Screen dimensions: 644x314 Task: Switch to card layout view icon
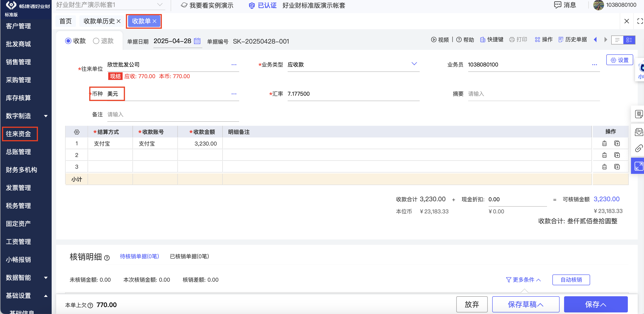(629, 40)
